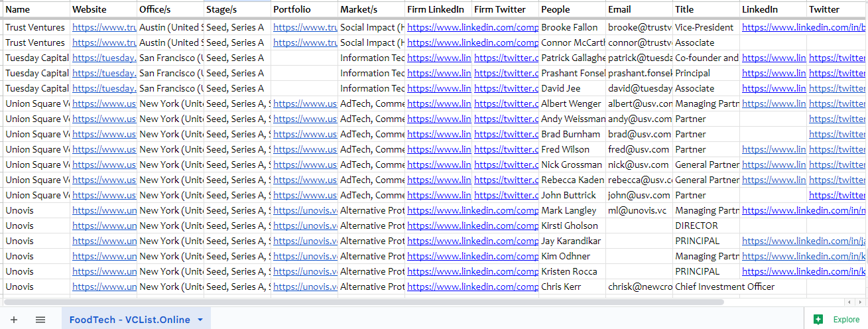Screen dimensions: 868x329
Task: Select the fred@usv.com email cell
Action: (639, 149)
